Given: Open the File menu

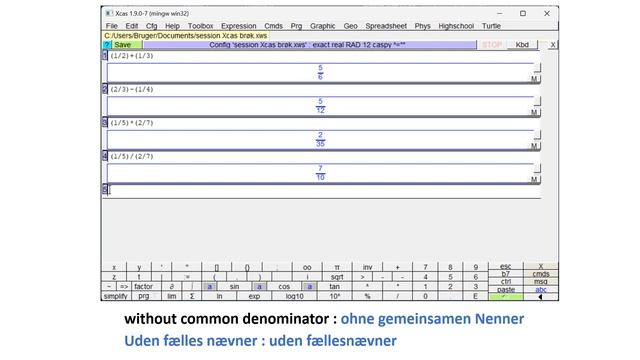Looking at the screenshot, I should pos(111,26).
